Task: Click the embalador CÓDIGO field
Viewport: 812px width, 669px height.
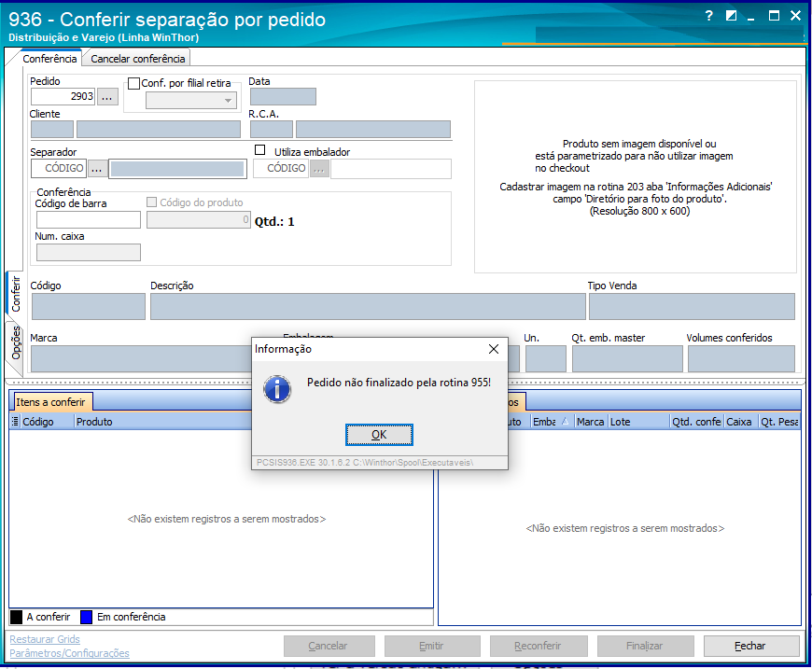Action: (x=281, y=169)
